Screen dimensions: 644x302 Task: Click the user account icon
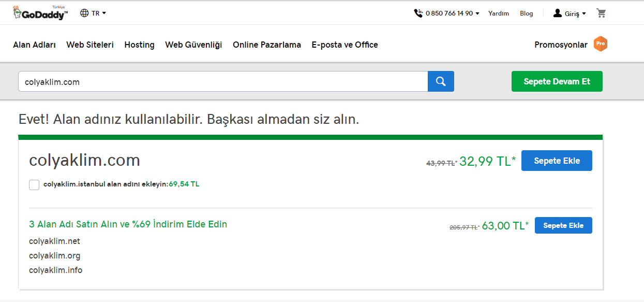(x=557, y=13)
